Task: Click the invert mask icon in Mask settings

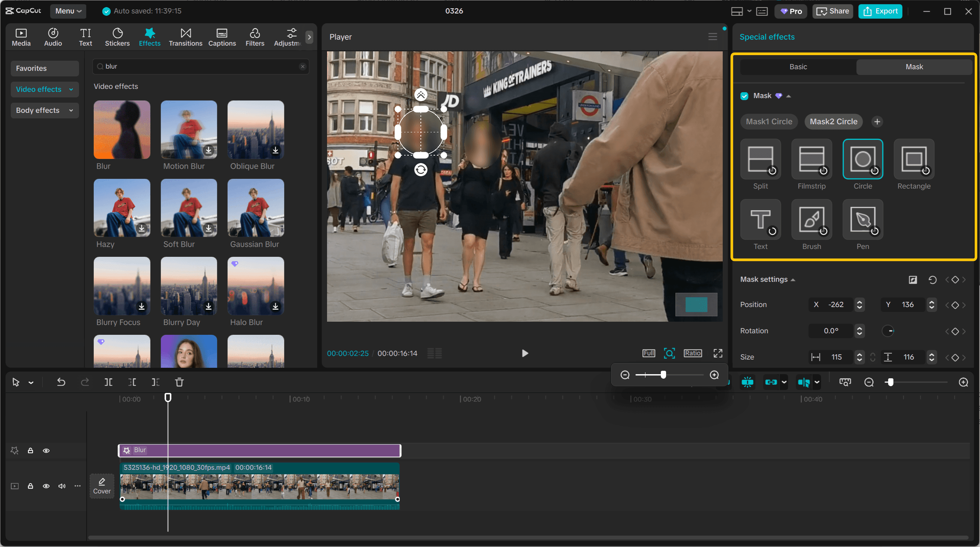Action: [x=913, y=280]
